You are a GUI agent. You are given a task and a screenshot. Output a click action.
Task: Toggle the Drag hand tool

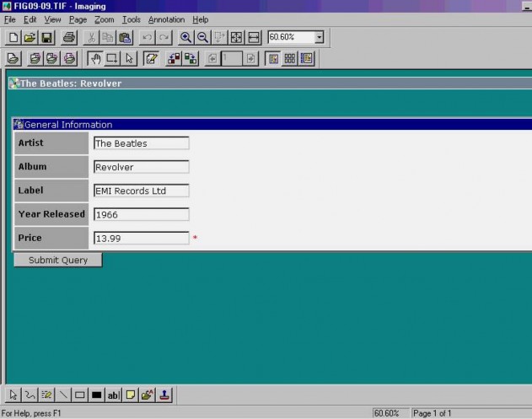point(95,59)
